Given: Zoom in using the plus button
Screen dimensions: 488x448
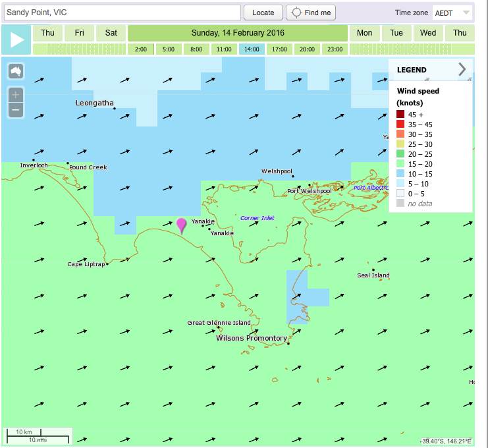Looking at the screenshot, I should [16, 95].
